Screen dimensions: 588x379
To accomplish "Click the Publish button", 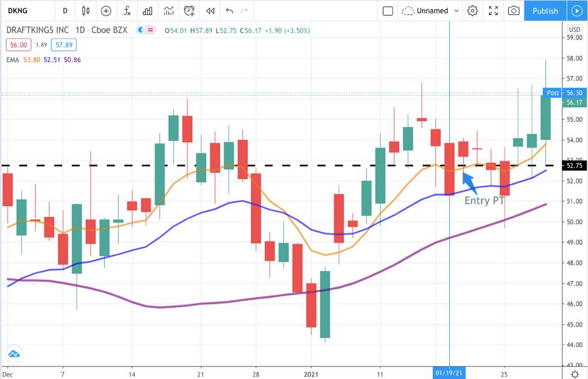I will 545,11.
